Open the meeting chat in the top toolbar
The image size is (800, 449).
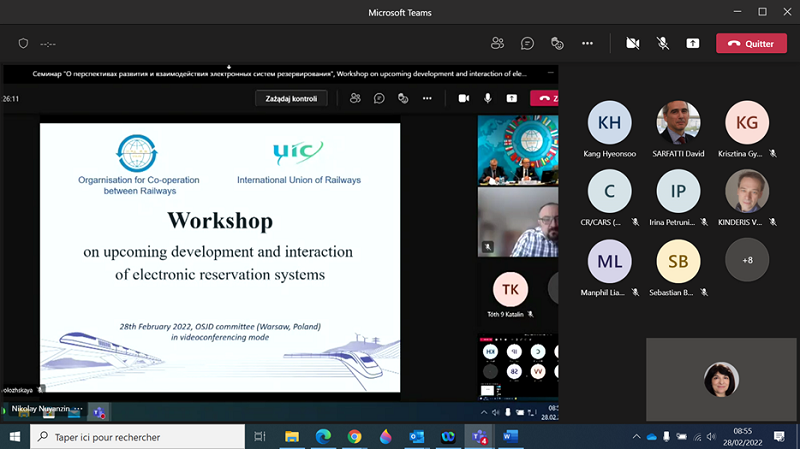(527, 44)
